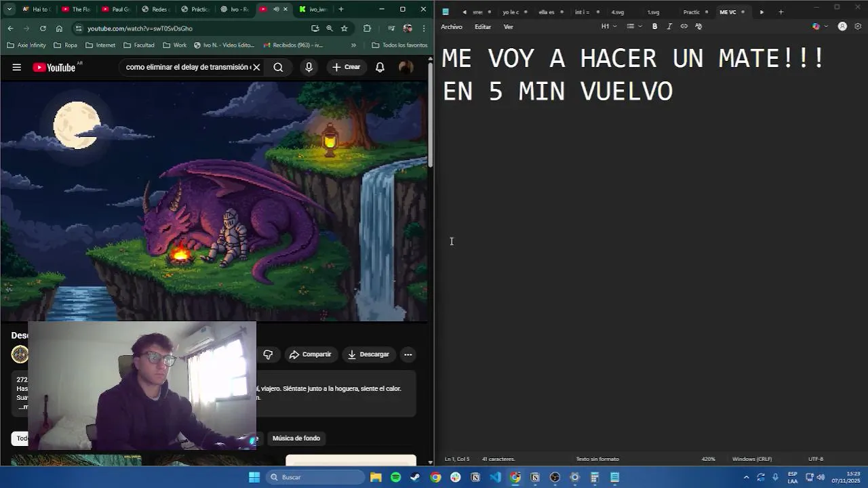Open Chrome extensions puzzle icon
Screen dimensions: 868x488
pos(367,28)
